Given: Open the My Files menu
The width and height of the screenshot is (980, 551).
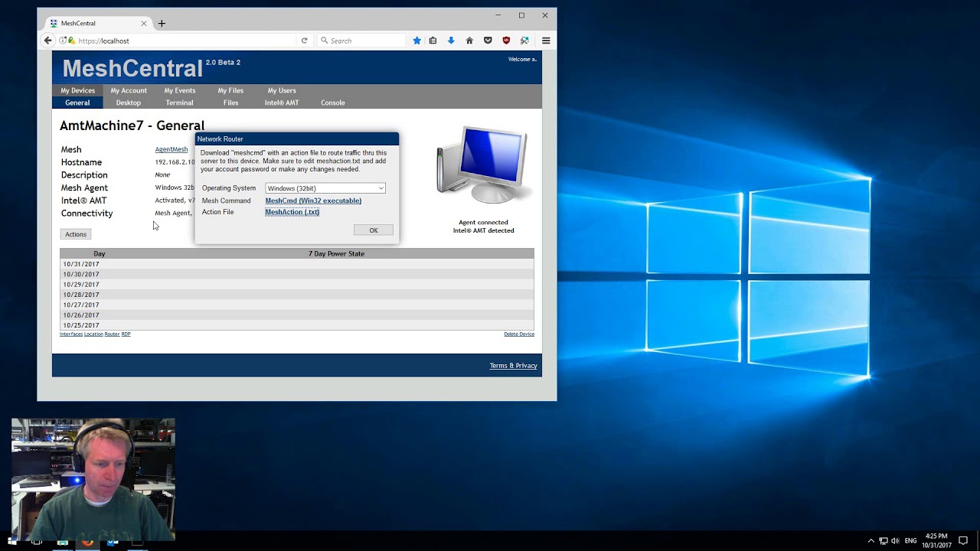Looking at the screenshot, I should click(x=230, y=90).
